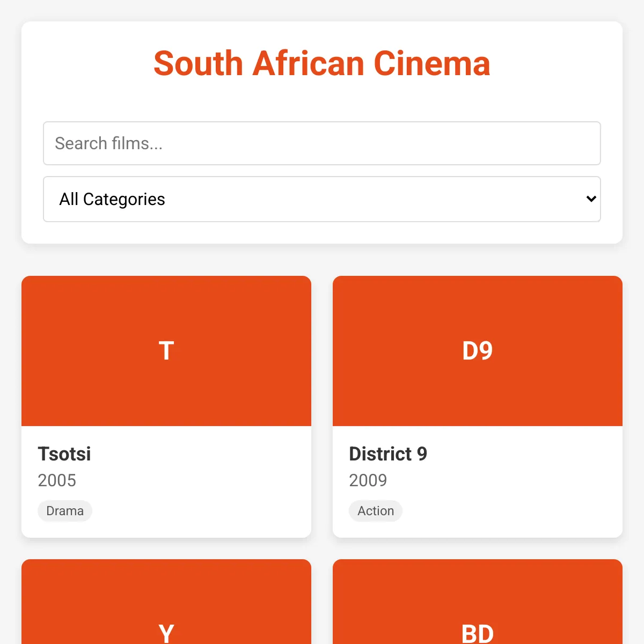Screen dimensions: 644x644
Task: Click the 2005 release year text
Action: point(57,480)
